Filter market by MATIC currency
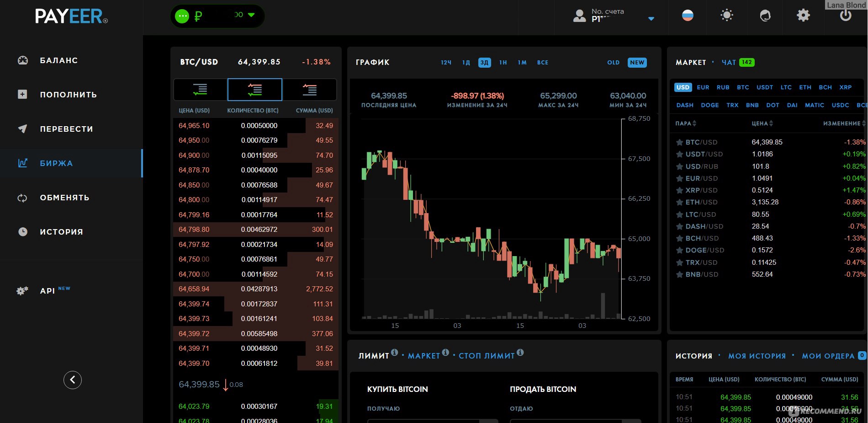868x423 pixels. point(815,105)
